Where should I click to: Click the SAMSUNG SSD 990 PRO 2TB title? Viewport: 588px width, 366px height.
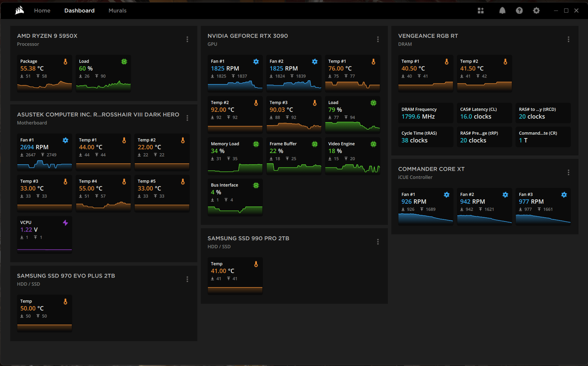click(248, 238)
